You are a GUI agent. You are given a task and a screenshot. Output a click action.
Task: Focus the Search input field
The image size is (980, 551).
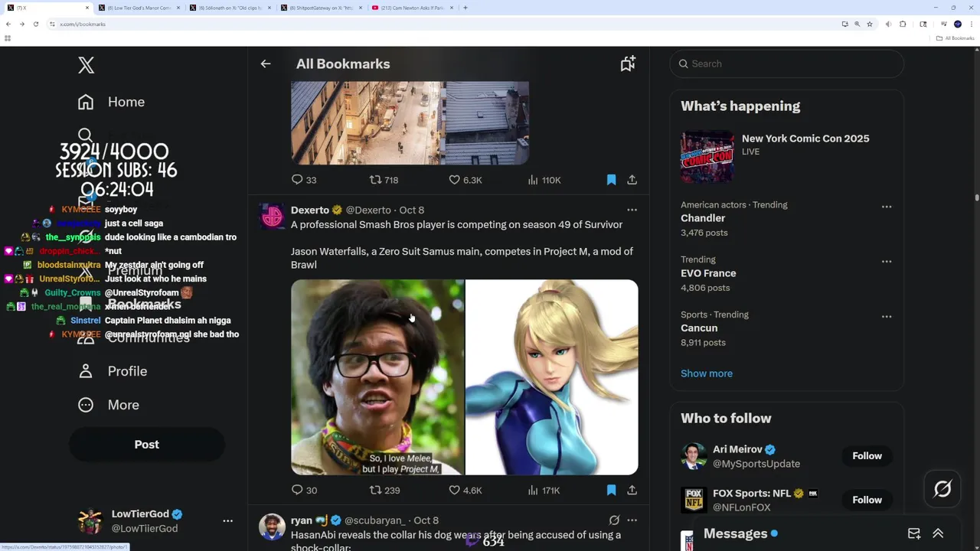[x=787, y=64]
